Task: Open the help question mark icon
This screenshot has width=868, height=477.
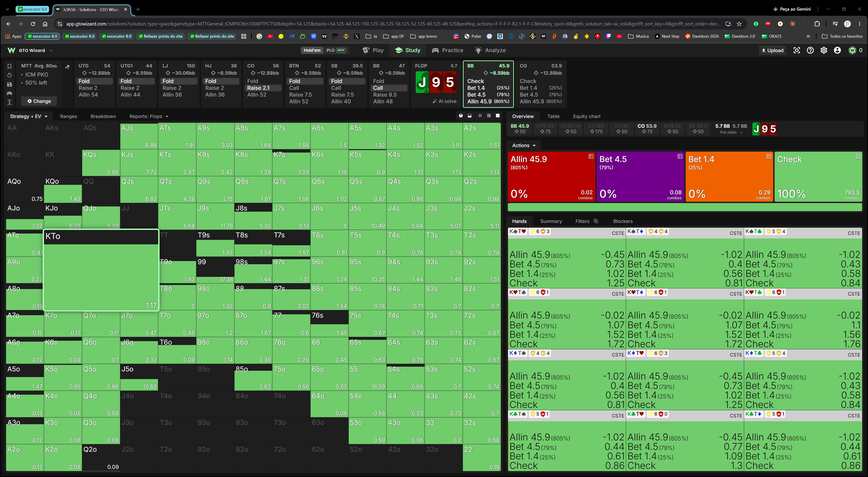Action: pos(810,50)
